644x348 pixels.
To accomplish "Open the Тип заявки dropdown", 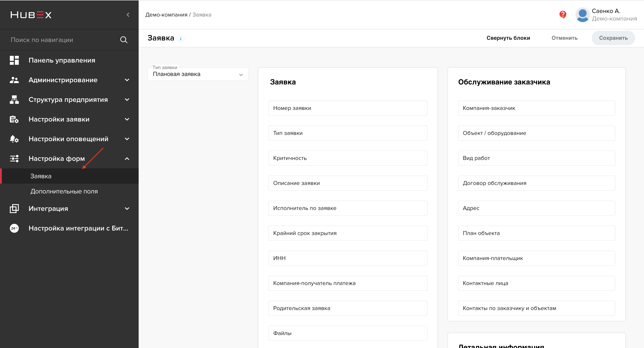I will click(198, 74).
